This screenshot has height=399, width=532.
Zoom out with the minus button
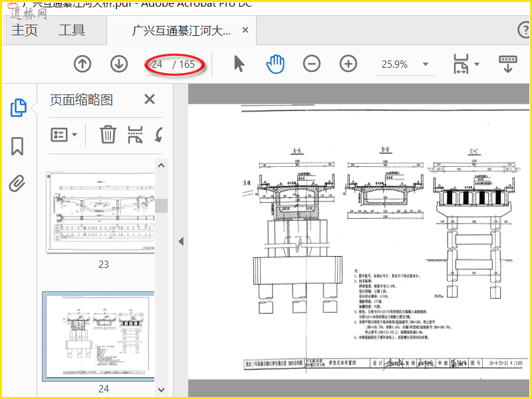tap(312, 64)
